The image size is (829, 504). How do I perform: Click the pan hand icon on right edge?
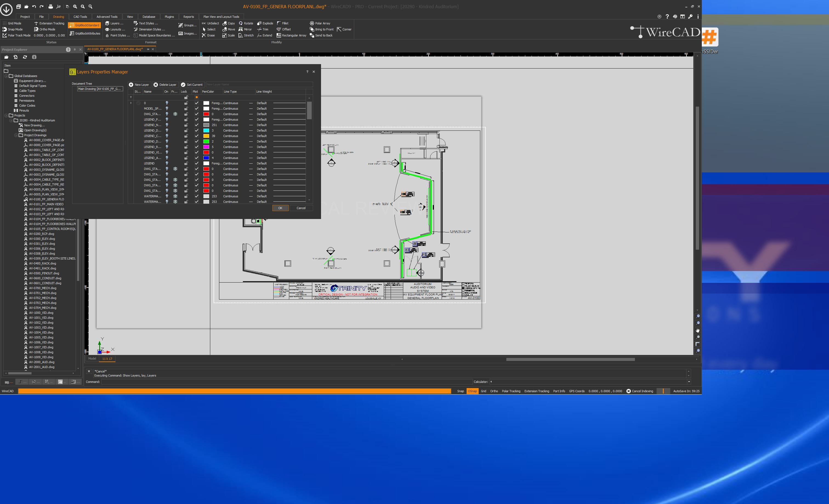(697, 331)
